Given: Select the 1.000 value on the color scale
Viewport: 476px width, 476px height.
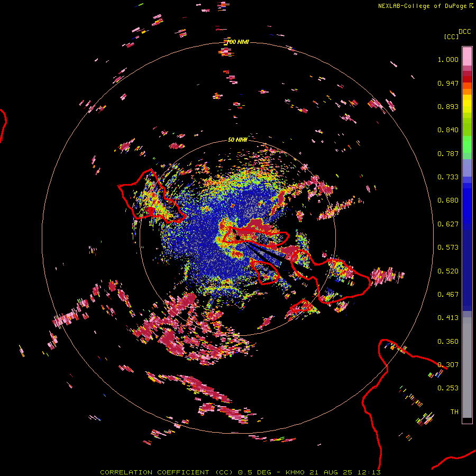Looking at the screenshot, I should click(x=448, y=59).
